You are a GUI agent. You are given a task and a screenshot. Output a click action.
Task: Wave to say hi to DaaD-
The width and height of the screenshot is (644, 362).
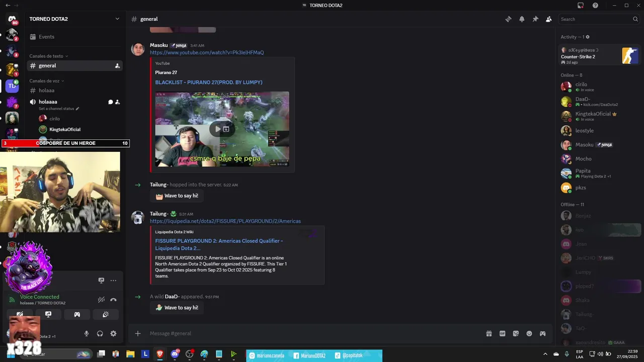177,308
